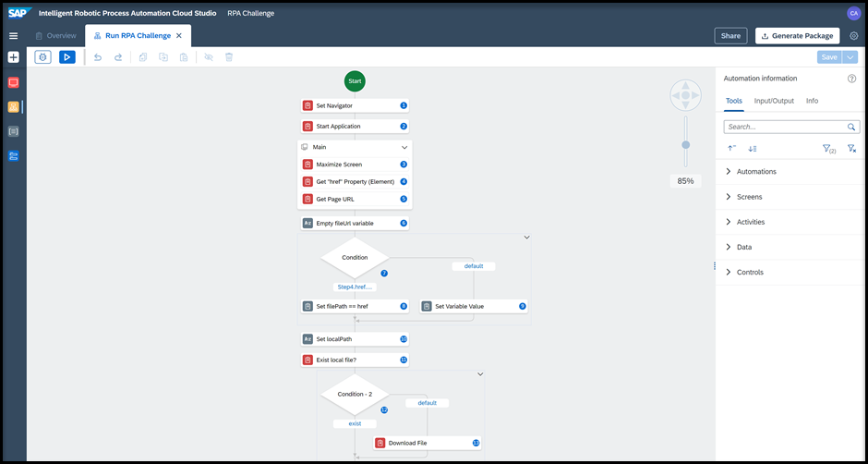Select the Get Page URL step
This screenshot has width=868, height=464.
pos(355,199)
